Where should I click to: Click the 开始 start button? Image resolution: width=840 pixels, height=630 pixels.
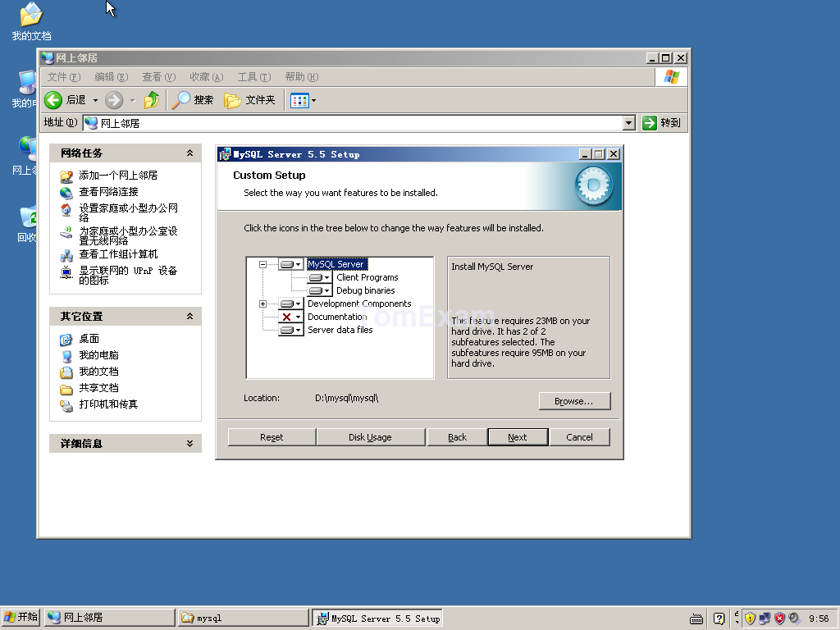(21, 618)
